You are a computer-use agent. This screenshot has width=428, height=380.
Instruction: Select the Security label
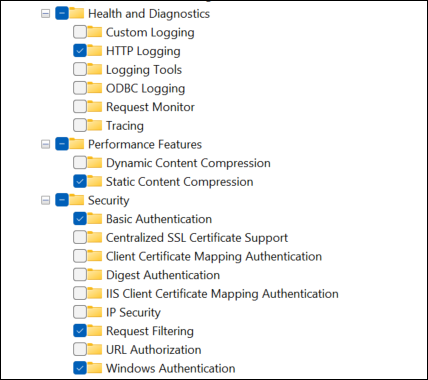click(109, 201)
